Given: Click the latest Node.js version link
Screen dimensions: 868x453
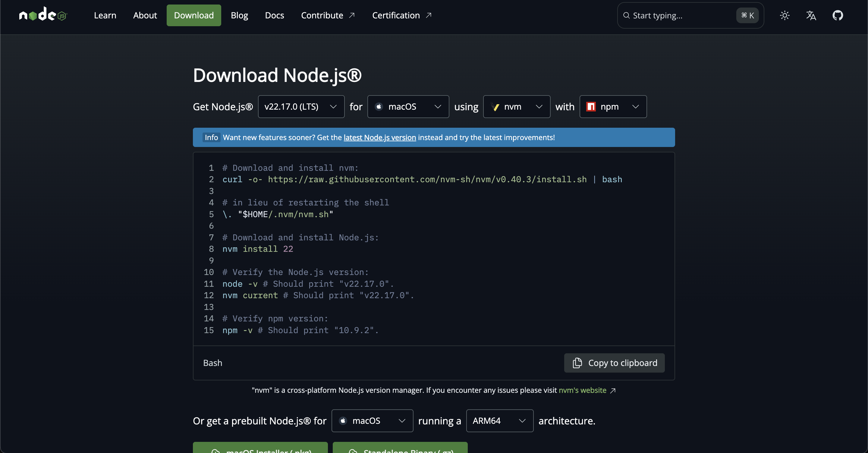Looking at the screenshot, I should pos(379,137).
